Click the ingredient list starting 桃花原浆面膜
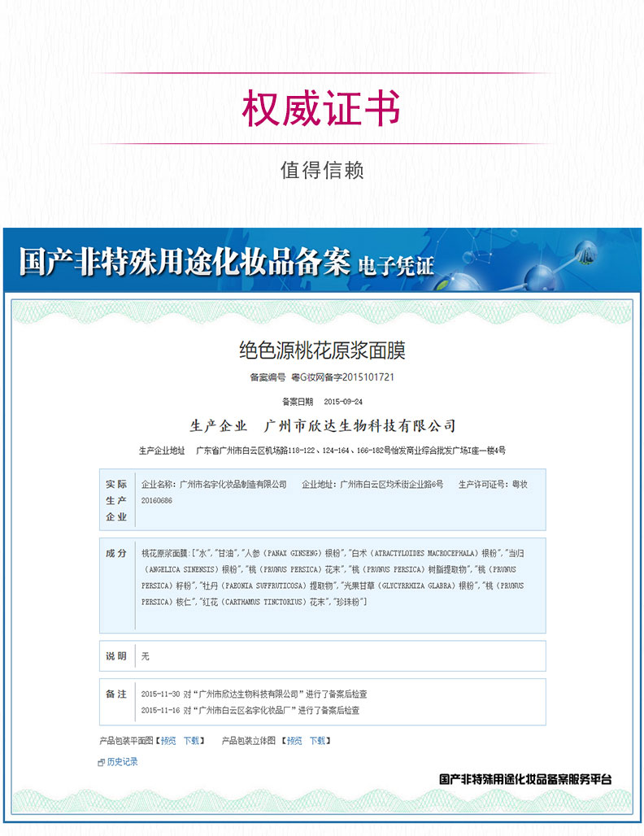Viewport: 644px width, 836px height. [x=333, y=577]
